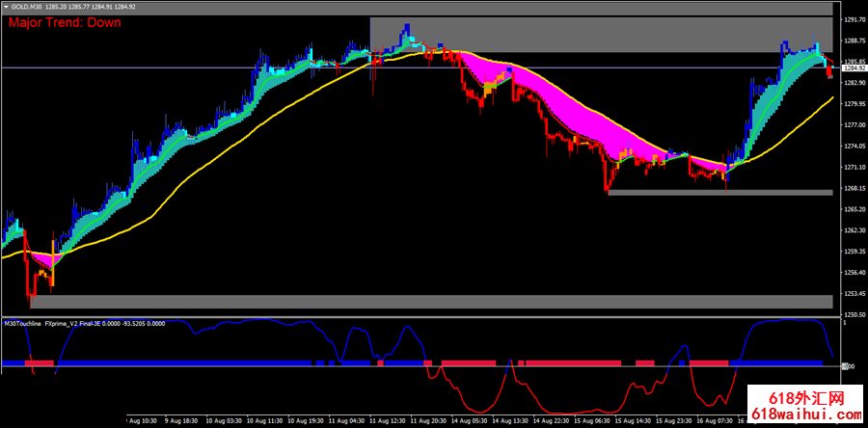Click the current price tag 1284.92

(854, 68)
